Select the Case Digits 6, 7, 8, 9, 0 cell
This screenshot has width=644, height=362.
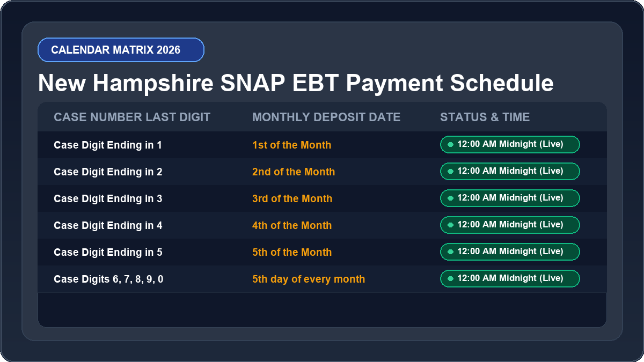pyautogui.click(x=108, y=279)
